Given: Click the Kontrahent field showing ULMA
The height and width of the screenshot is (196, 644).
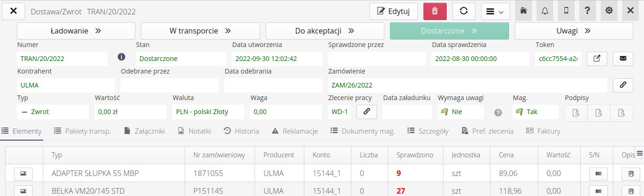Looking at the screenshot, I should [66, 85].
